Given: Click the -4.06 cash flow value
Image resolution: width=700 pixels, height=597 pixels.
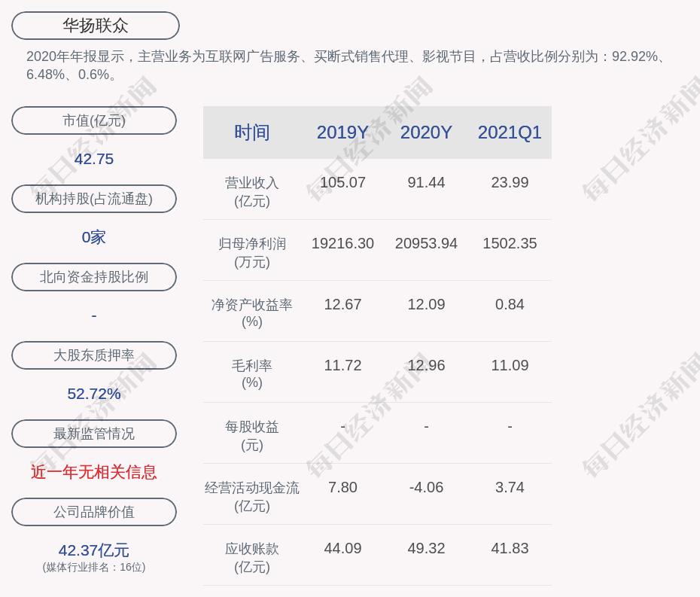Looking at the screenshot, I should pos(426,488).
